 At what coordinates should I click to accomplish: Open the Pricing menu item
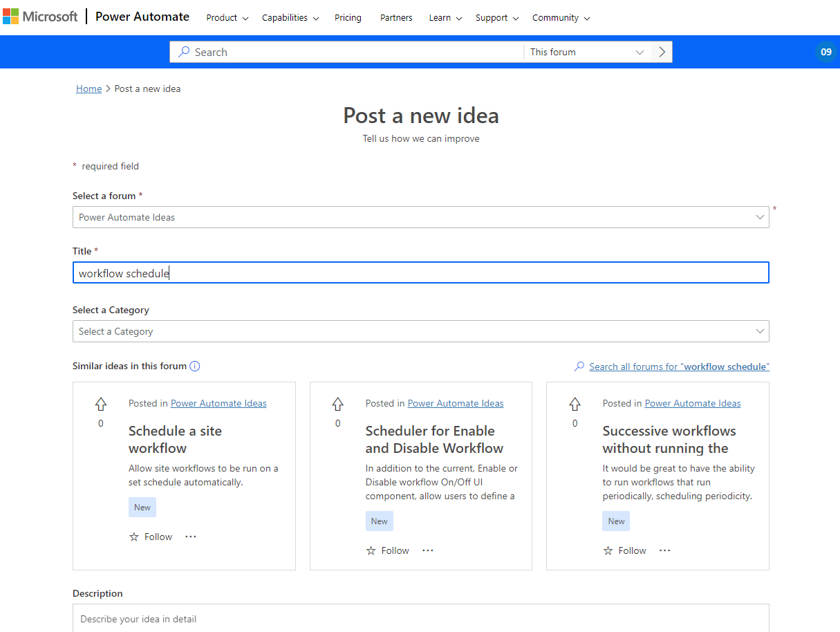(x=348, y=18)
